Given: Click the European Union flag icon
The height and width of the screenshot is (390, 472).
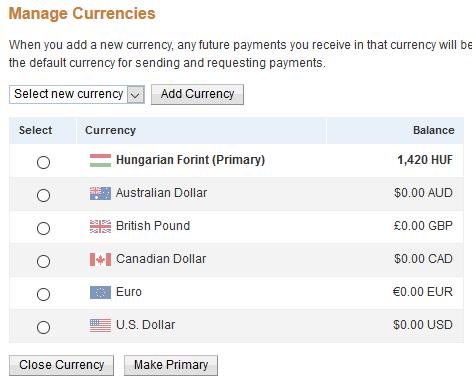Looking at the screenshot, I should coord(100,292).
